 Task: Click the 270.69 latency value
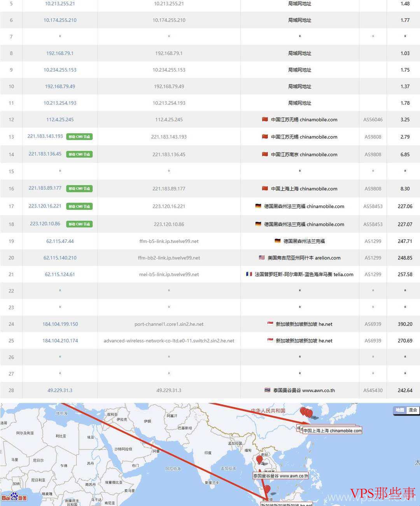405,341
